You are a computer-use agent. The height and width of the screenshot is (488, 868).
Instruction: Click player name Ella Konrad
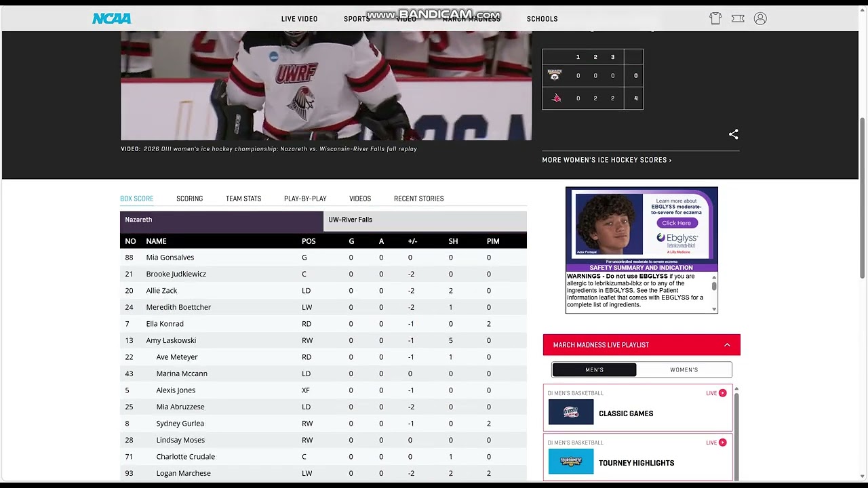(x=165, y=324)
